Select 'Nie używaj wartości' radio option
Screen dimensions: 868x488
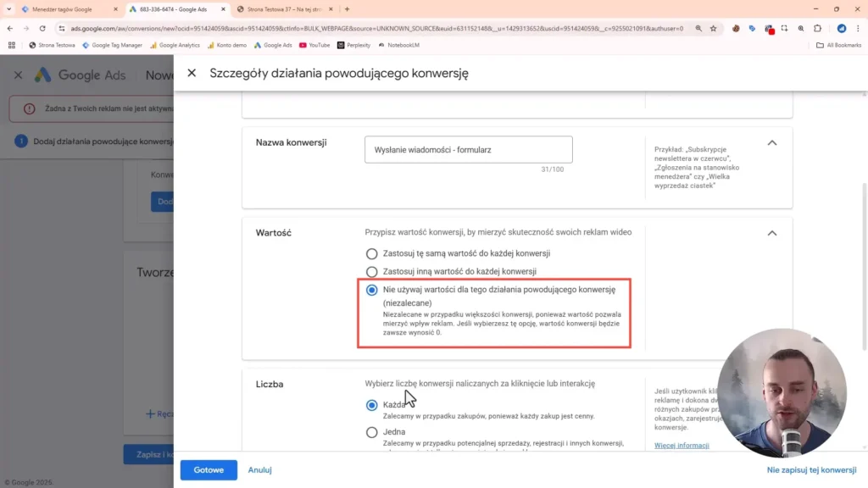click(x=371, y=290)
